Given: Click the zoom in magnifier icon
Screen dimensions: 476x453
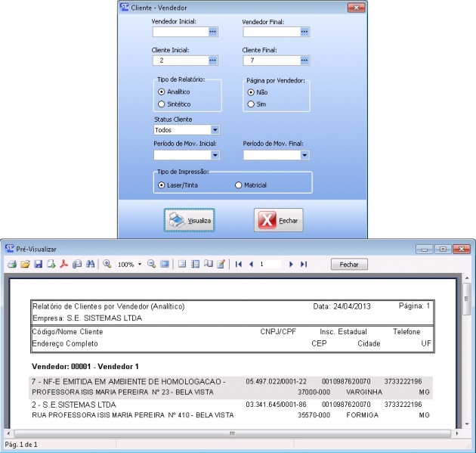Looking at the screenshot, I should 107,264.
